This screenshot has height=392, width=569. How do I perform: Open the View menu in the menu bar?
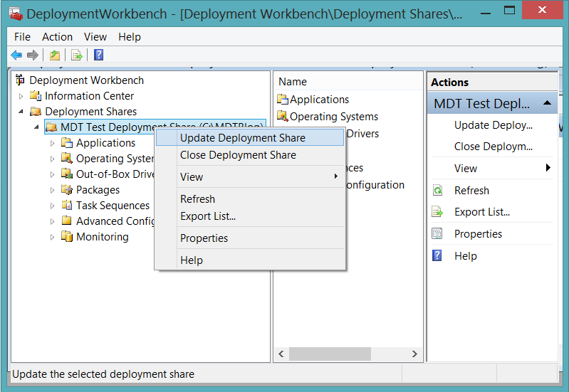tap(95, 36)
